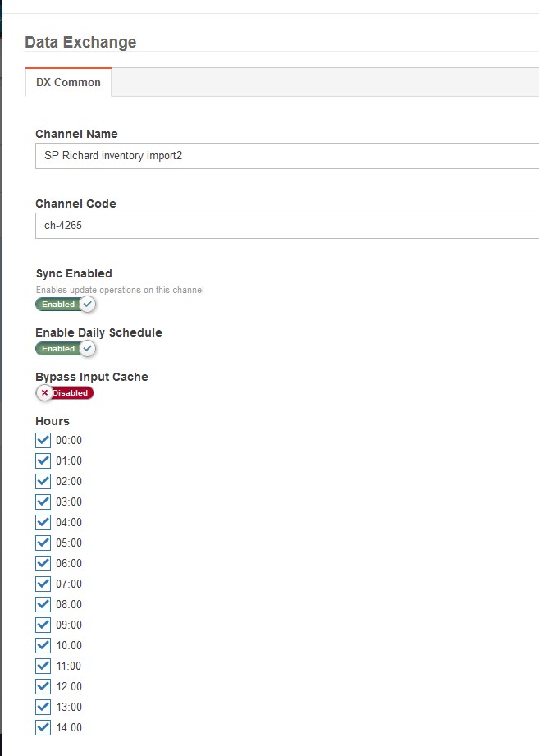Uncheck the 06:00 hour checkbox
Viewport: 539px width, 756px height.
coord(43,563)
